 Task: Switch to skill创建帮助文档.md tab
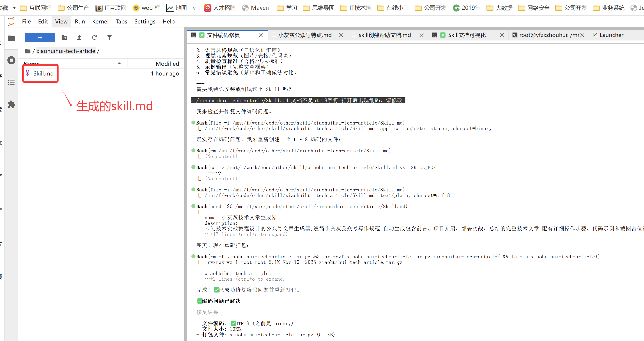coord(384,35)
